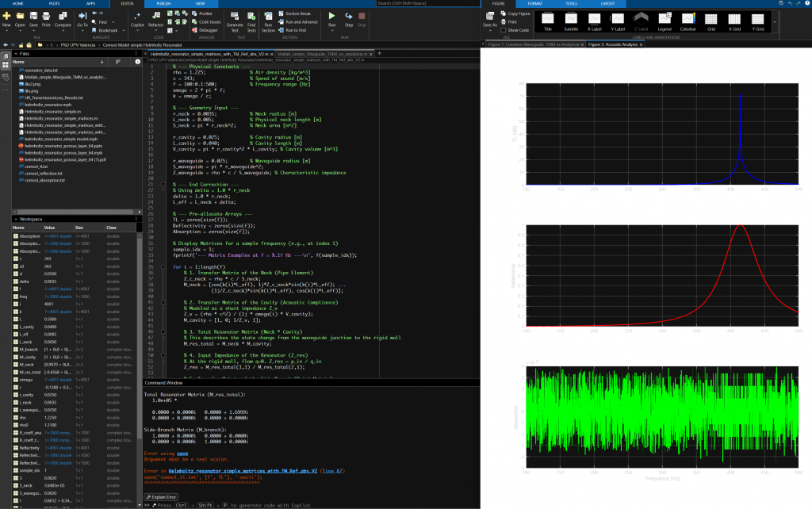Collapse the Files panel
The image size is (812, 509).
(16, 53)
